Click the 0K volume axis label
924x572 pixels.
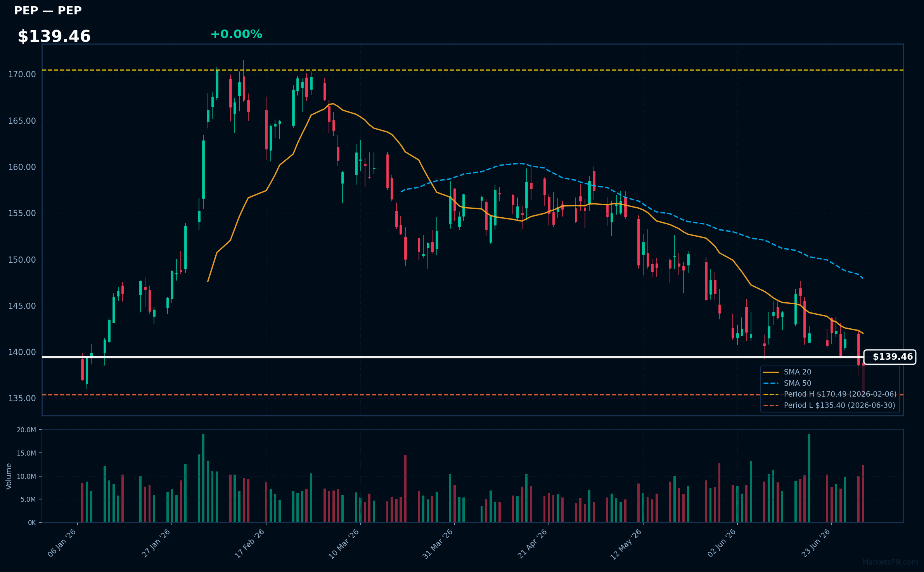point(32,523)
